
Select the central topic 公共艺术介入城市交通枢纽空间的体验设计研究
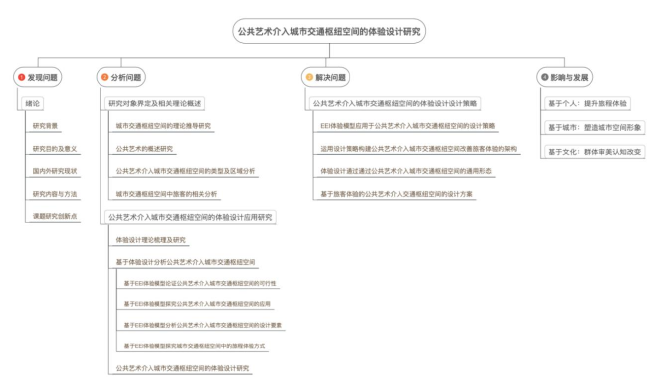(329, 31)
